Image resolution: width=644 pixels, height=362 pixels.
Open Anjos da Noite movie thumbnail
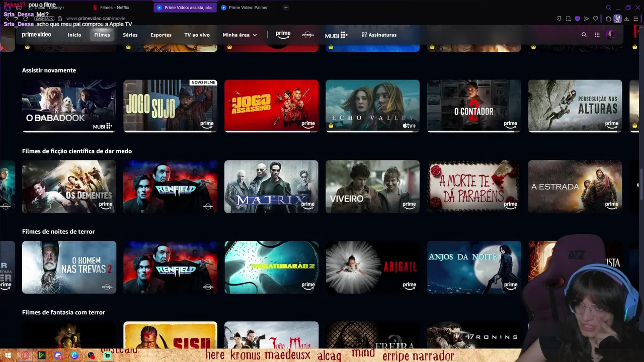pyautogui.click(x=474, y=267)
